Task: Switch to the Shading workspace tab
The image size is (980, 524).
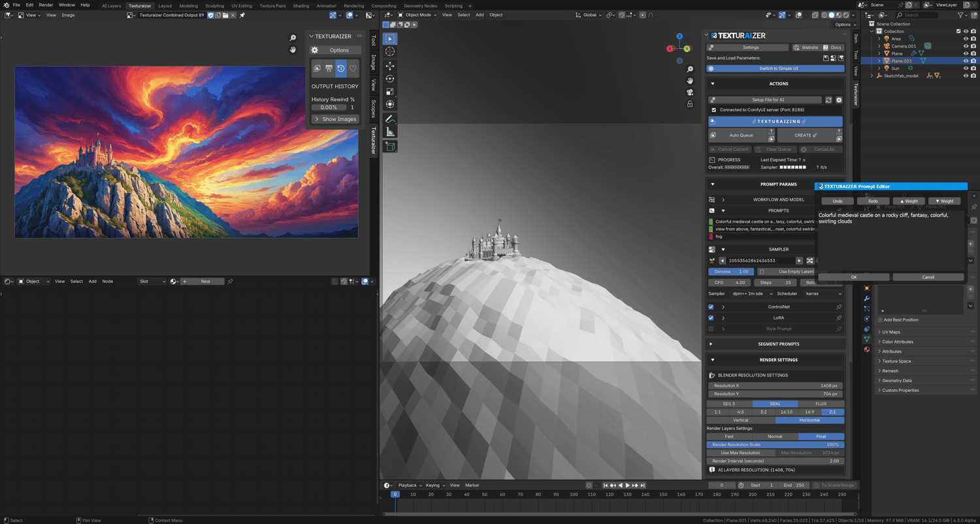Action: [301, 6]
